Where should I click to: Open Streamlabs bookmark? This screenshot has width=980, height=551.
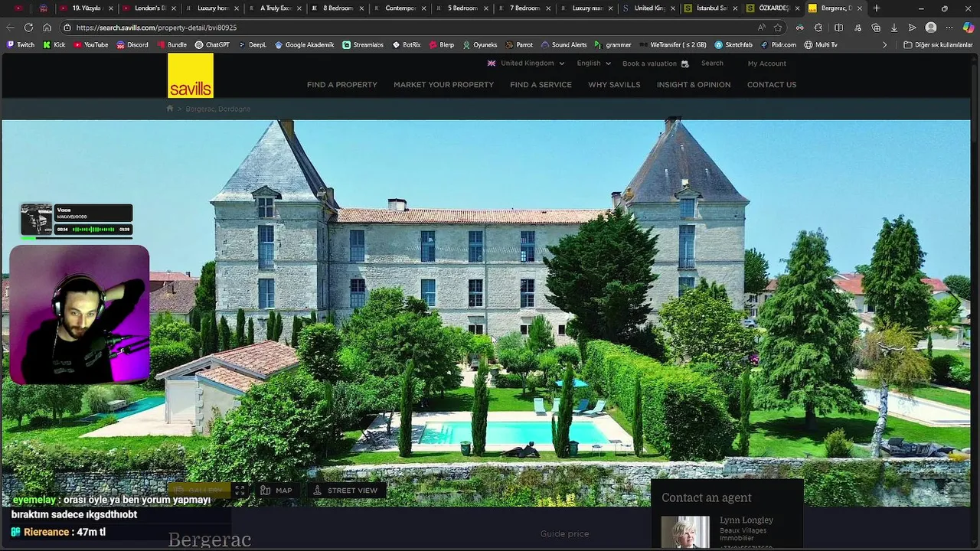click(363, 45)
